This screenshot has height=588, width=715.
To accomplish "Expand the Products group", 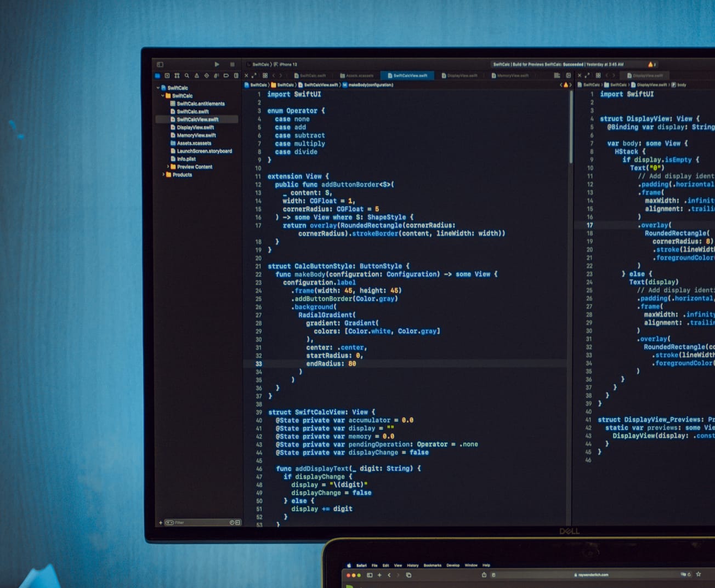I will click(x=163, y=175).
